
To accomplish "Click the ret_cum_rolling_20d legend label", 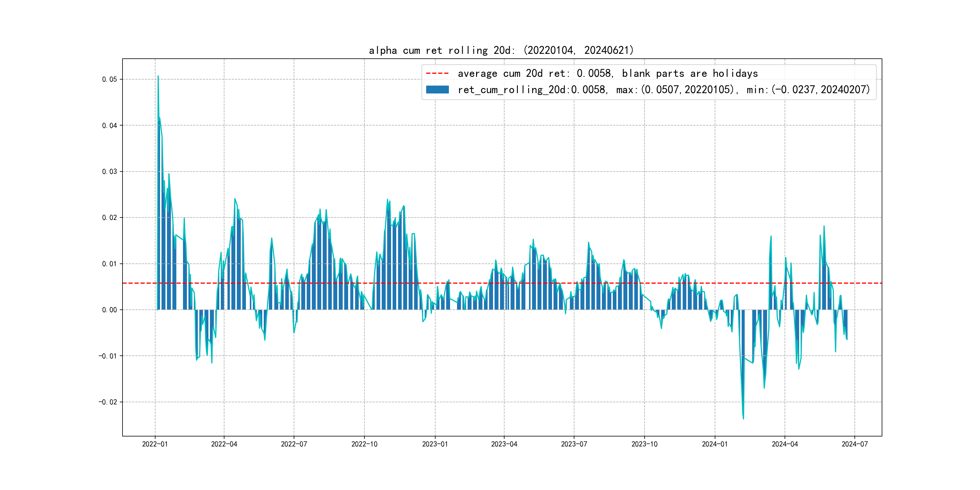I will click(664, 90).
